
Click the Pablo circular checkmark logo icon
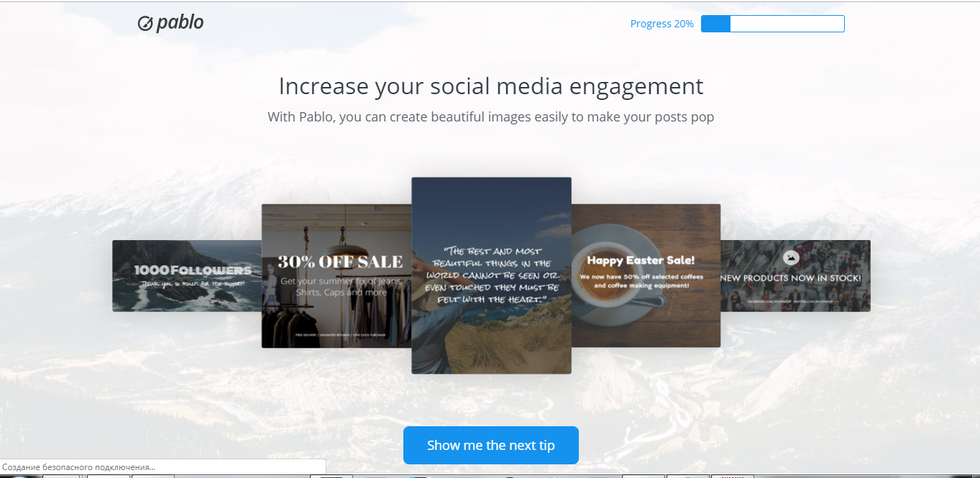[145, 24]
